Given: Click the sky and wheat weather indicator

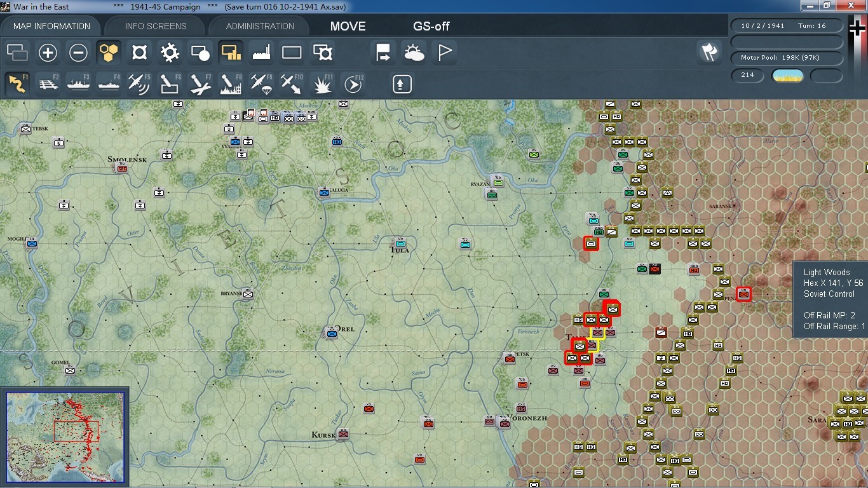Looking at the screenshot, I should point(787,76).
